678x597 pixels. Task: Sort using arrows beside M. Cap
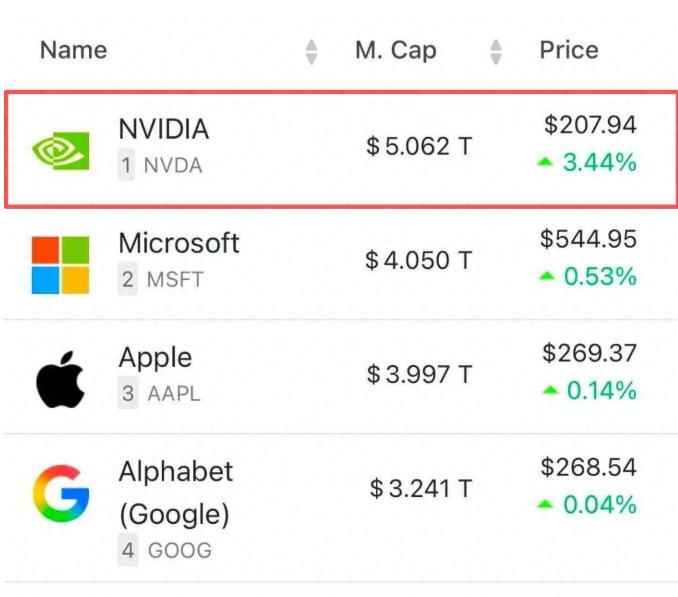tap(496, 51)
